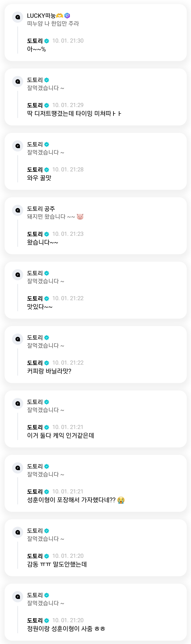Click the heart-hands emoji badge after LUCKY떠눙

tap(59, 16)
